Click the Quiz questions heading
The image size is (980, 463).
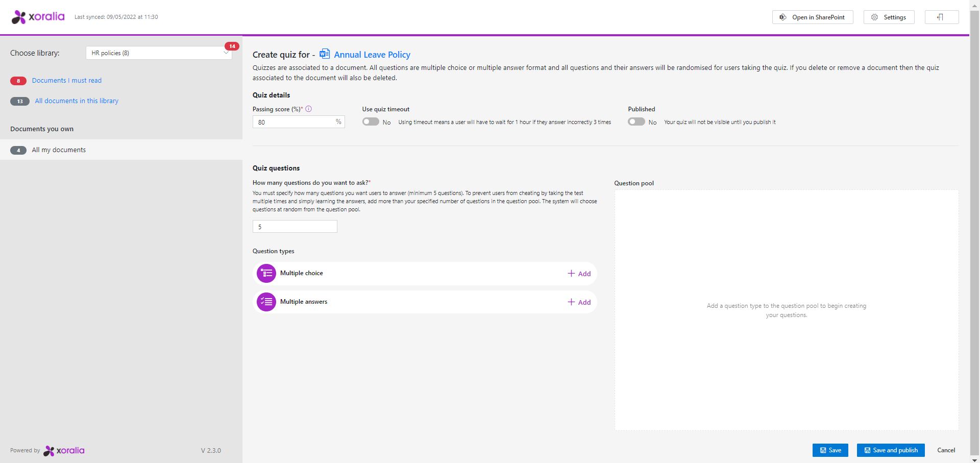(276, 168)
